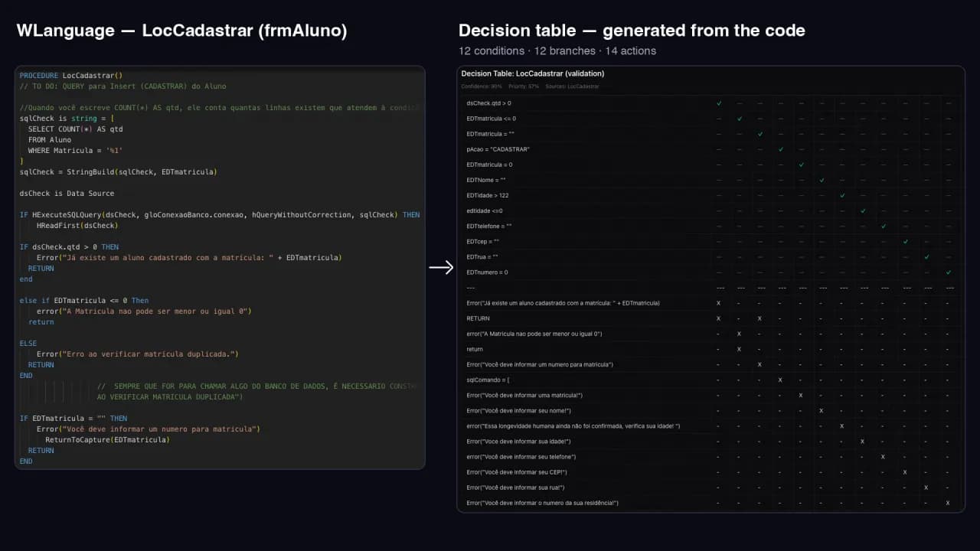Select the "EDTmatricula <= 0" condition row label
The width and height of the screenshot is (980, 551).
coord(491,119)
